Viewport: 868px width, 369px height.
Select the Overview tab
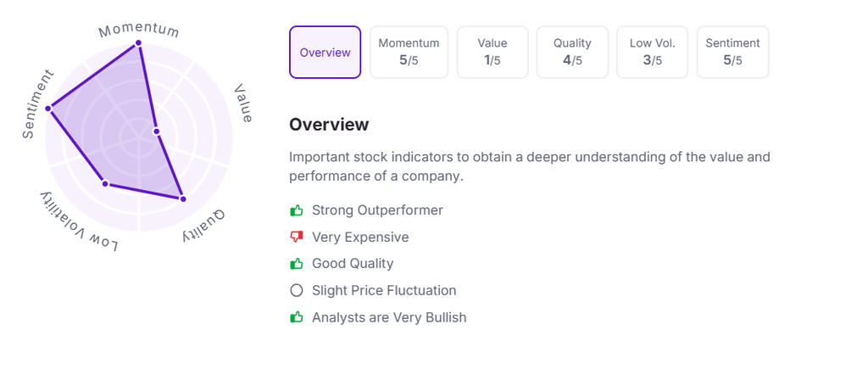[325, 52]
